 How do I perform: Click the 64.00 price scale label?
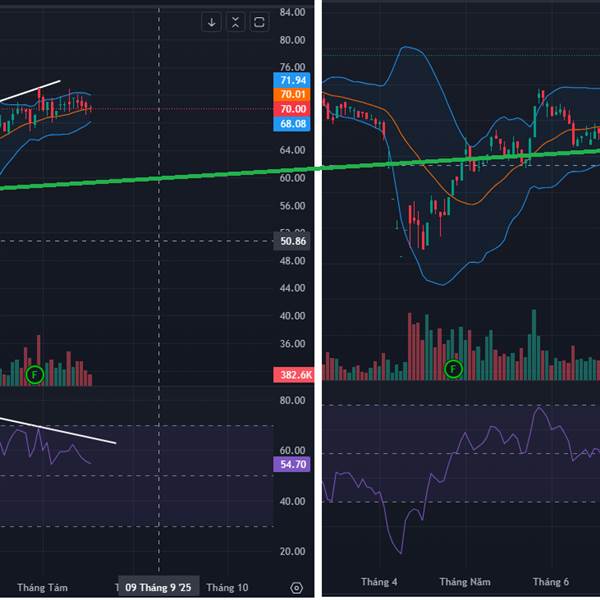tap(292, 150)
